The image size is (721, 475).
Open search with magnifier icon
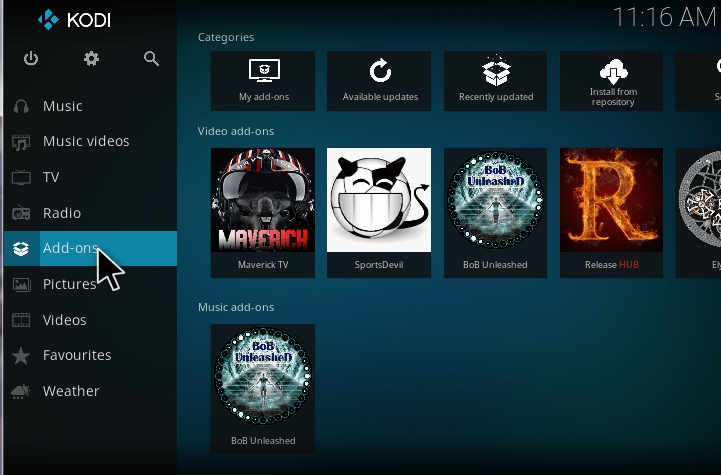tap(151, 58)
